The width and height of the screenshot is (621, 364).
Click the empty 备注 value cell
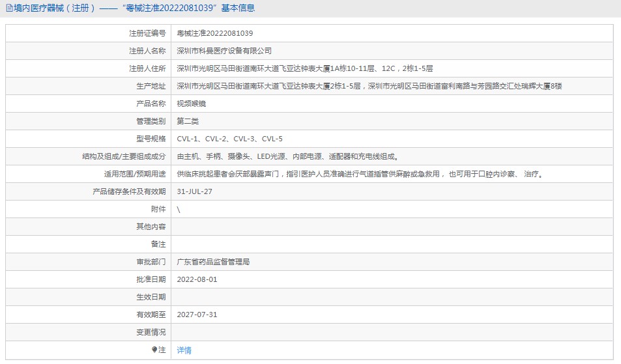coord(391,244)
